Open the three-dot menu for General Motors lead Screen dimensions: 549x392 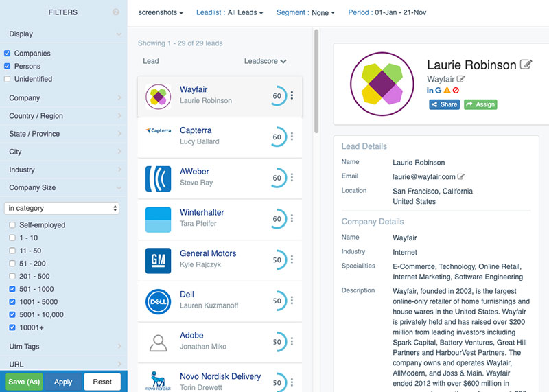pos(292,260)
